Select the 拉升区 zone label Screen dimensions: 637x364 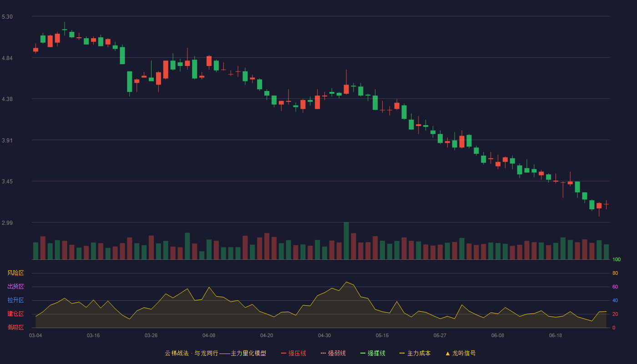16,300
